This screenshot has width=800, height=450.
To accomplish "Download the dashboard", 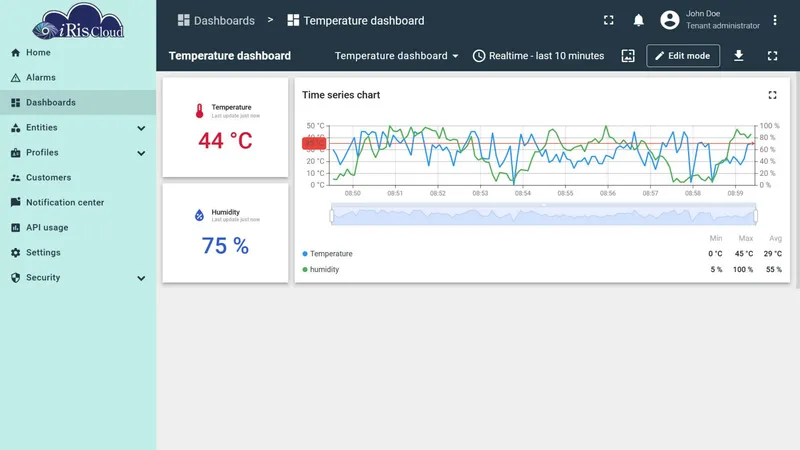I will click(x=738, y=56).
